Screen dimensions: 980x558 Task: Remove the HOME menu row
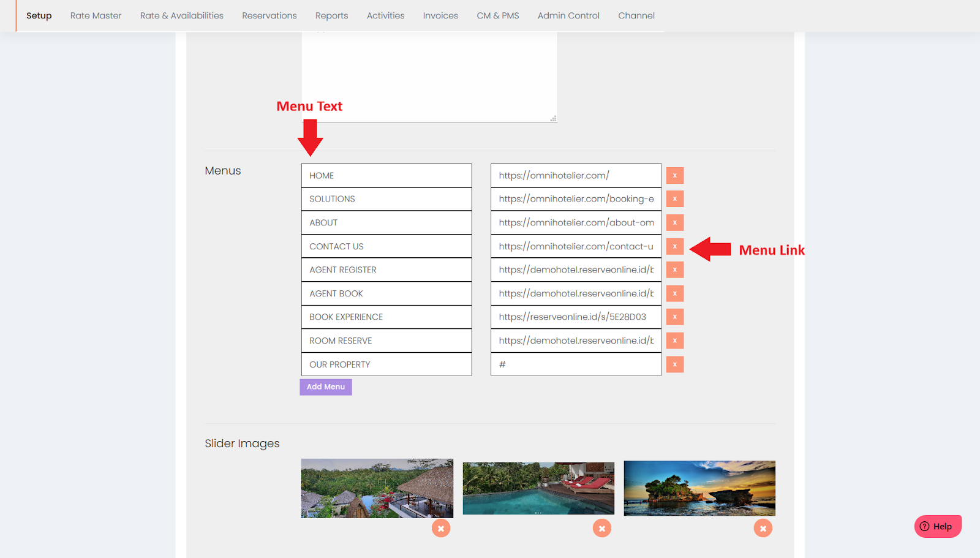click(x=674, y=176)
